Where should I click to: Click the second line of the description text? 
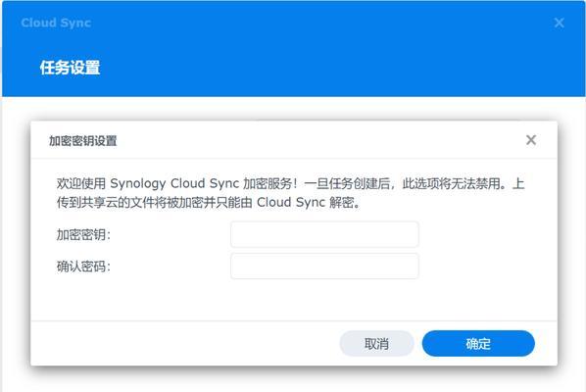point(209,203)
